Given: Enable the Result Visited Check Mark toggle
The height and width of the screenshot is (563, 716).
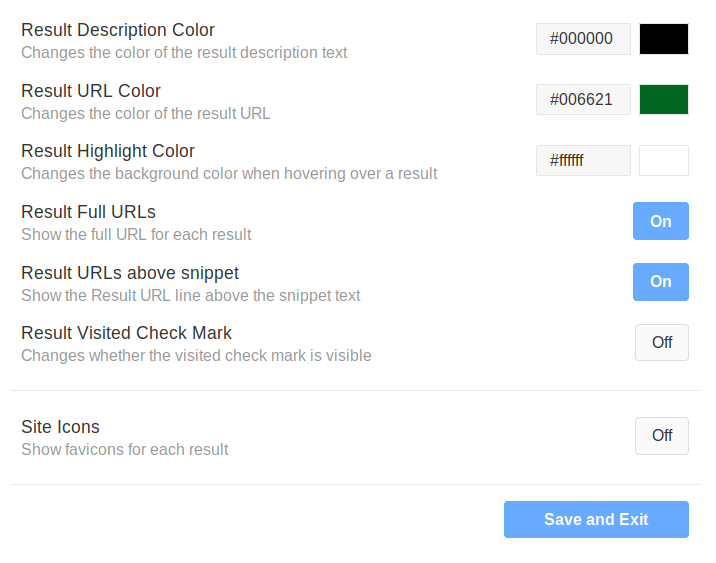Looking at the screenshot, I should click(x=661, y=342).
